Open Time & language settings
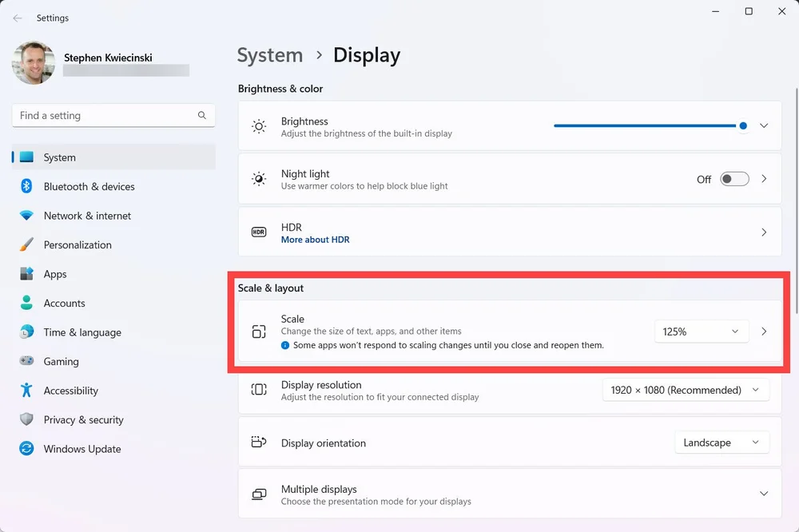 [x=81, y=332]
